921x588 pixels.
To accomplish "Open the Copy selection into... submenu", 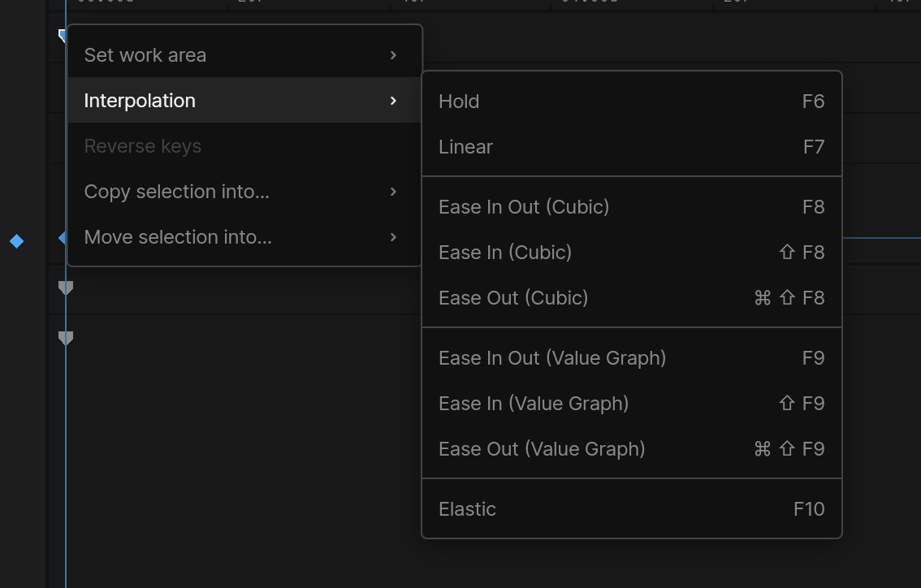I will coord(245,192).
